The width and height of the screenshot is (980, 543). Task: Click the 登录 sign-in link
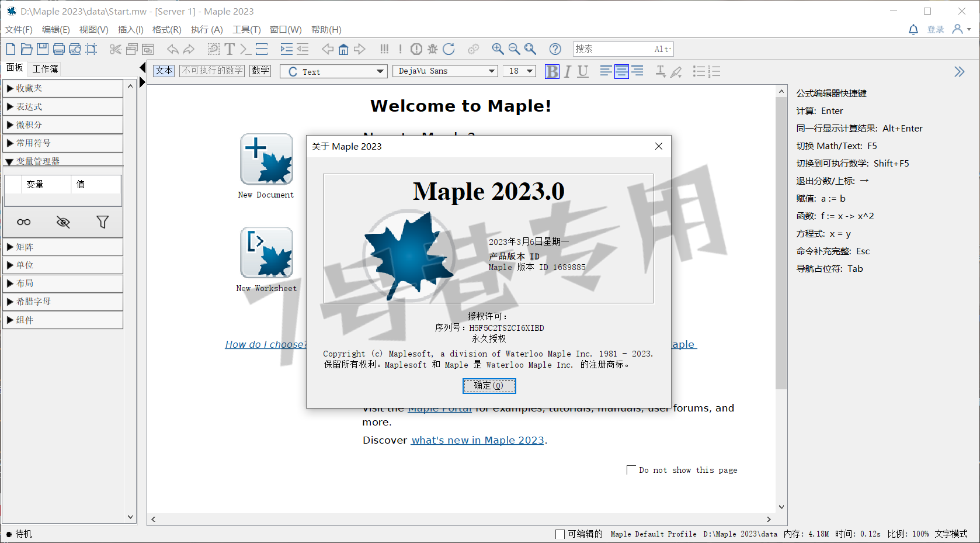click(x=936, y=29)
